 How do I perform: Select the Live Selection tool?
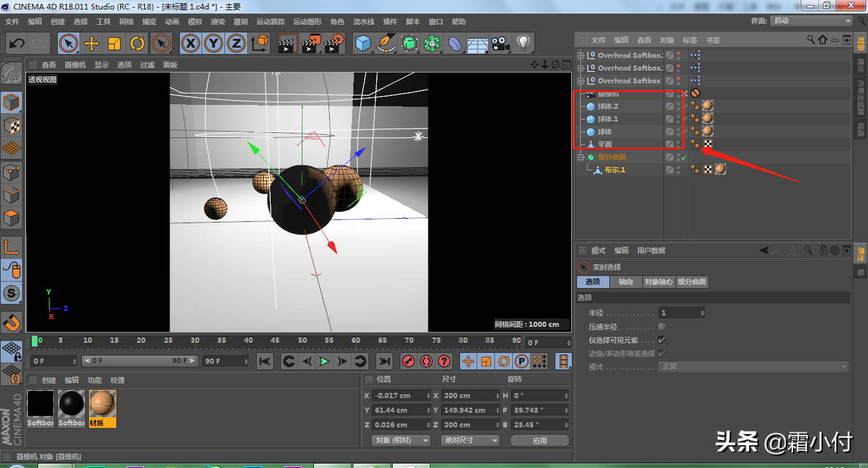(x=69, y=43)
